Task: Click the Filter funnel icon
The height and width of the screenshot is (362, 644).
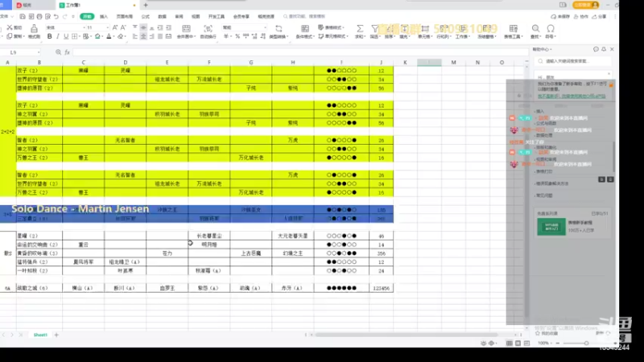Action: [x=374, y=28]
